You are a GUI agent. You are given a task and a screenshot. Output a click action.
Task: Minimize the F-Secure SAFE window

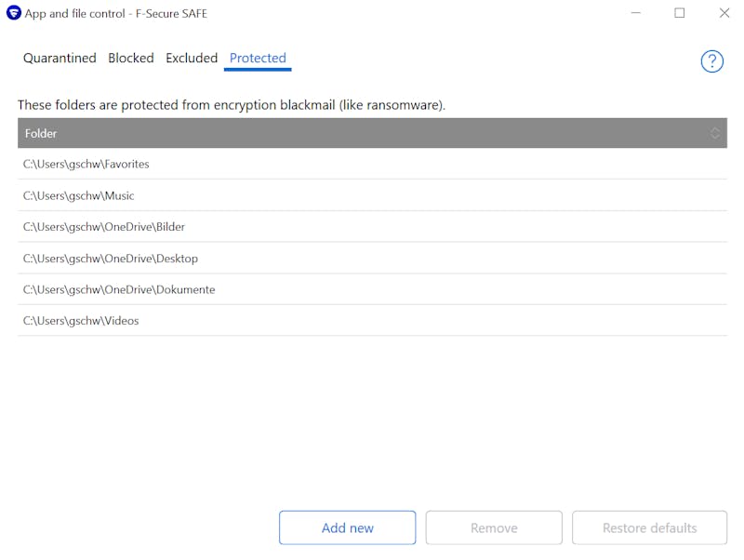(636, 13)
